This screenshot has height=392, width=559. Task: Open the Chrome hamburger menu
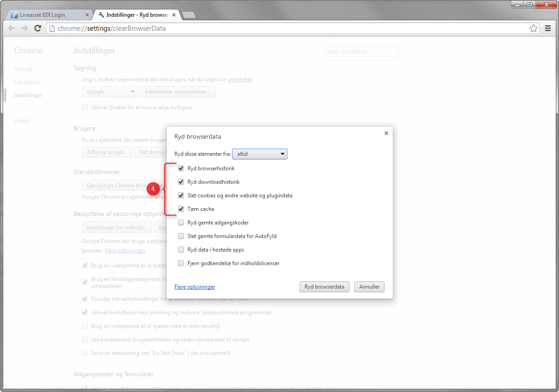(x=548, y=28)
